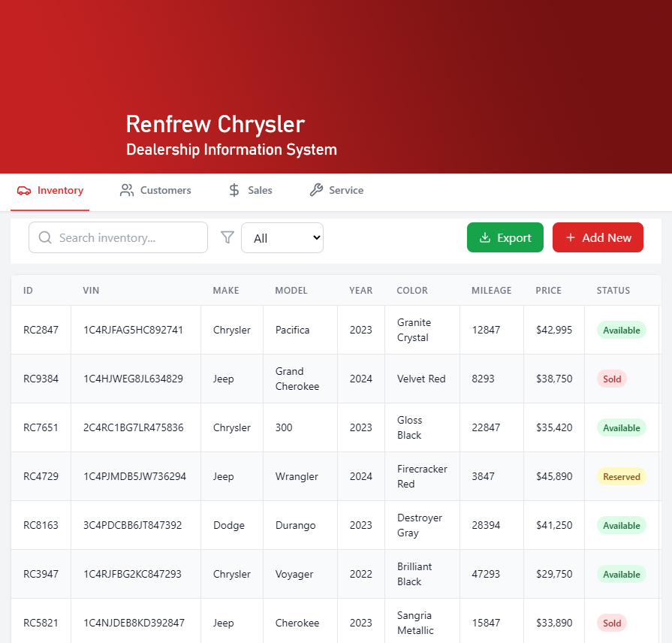Click the $29,750 price cell
The height and width of the screenshot is (643, 672).
(x=554, y=575)
